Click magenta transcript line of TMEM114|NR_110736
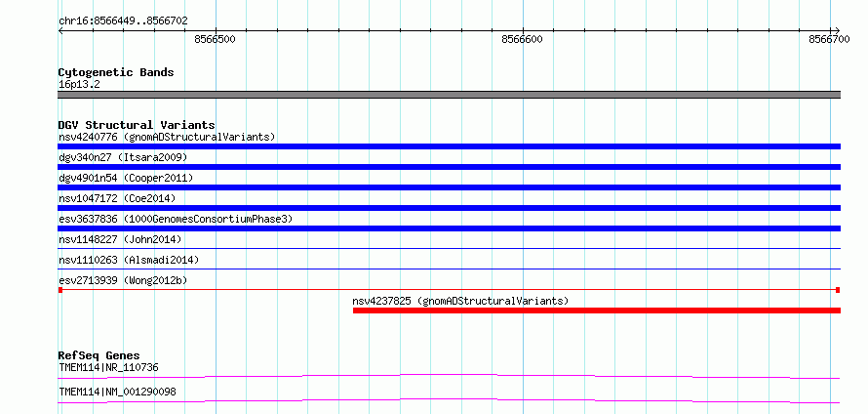This screenshot has width=868, height=414. (449, 376)
